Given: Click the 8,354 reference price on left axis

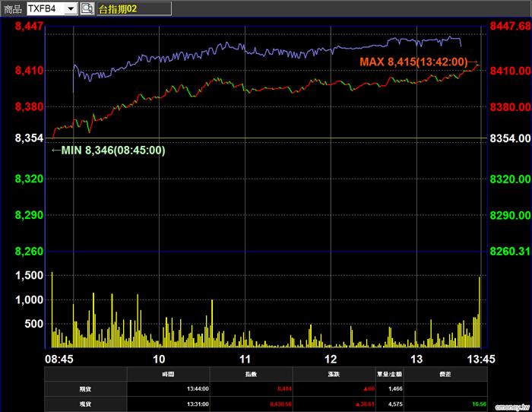Looking at the screenshot, I should click(29, 138).
